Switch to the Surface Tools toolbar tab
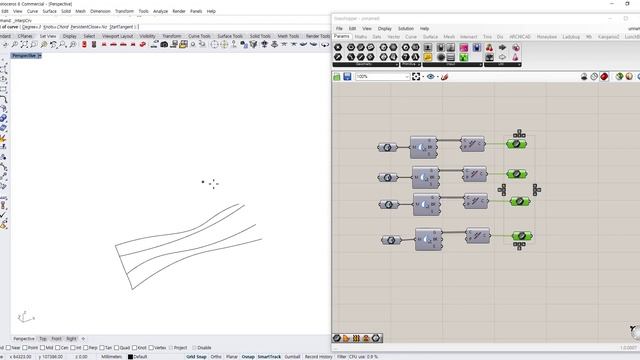640x360 pixels. (x=230, y=36)
